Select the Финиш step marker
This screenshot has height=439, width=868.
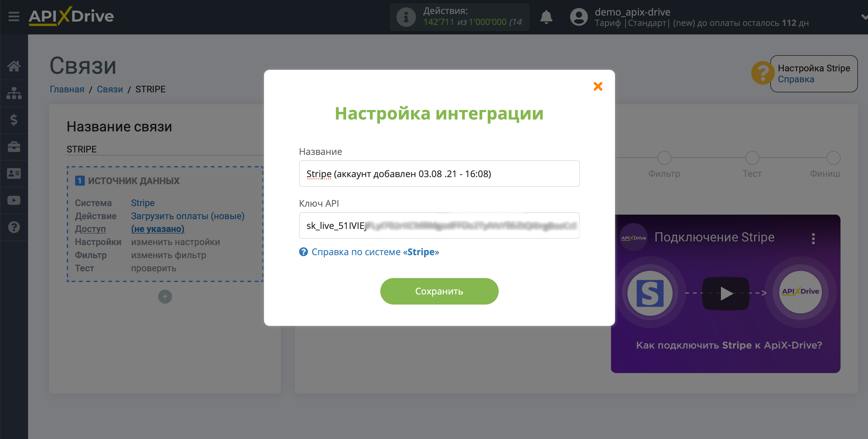coord(833,158)
